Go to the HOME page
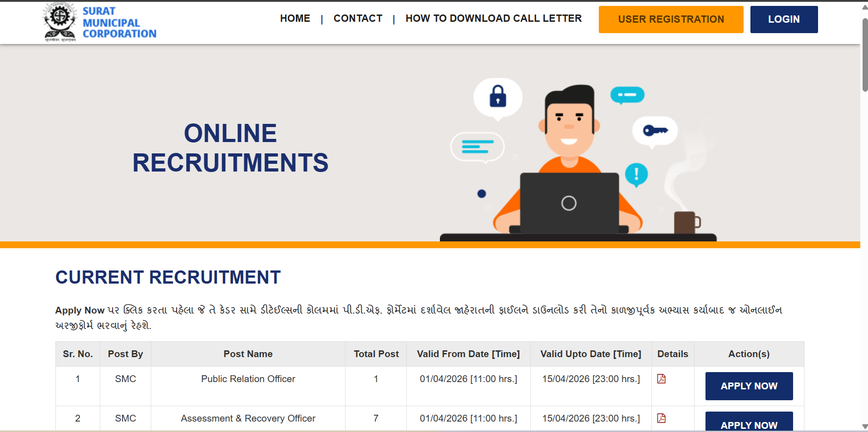The height and width of the screenshot is (432, 868). [295, 19]
